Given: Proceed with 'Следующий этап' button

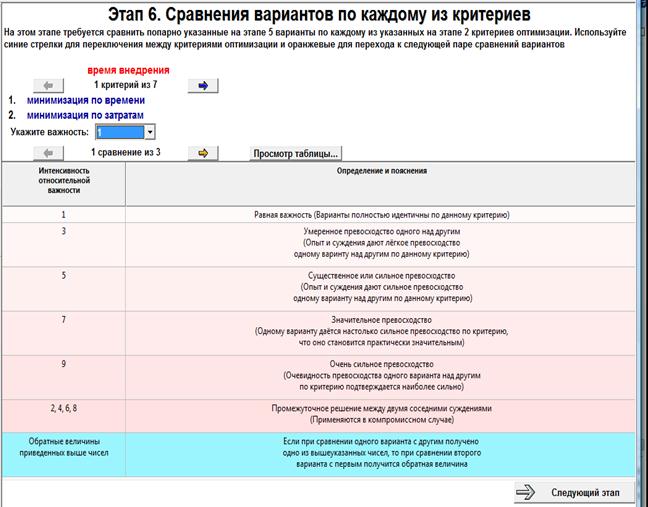Looking at the screenshot, I should pyautogui.click(x=574, y=493).
